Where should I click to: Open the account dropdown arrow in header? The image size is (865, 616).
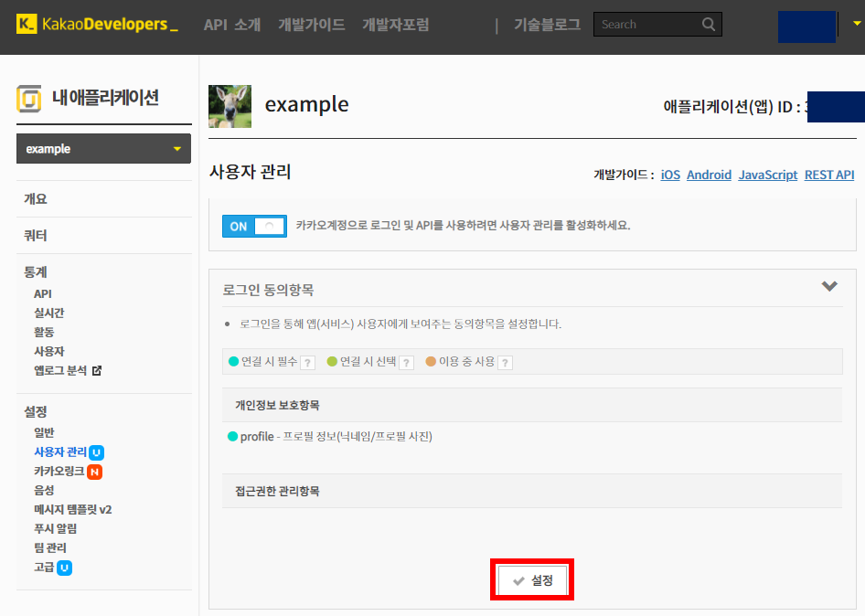point(857,24)
